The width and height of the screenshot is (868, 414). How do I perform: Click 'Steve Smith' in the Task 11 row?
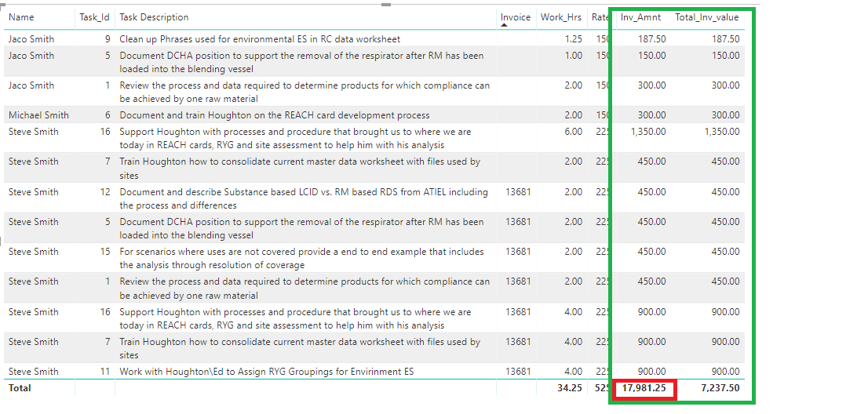click(x=33, y=372)
